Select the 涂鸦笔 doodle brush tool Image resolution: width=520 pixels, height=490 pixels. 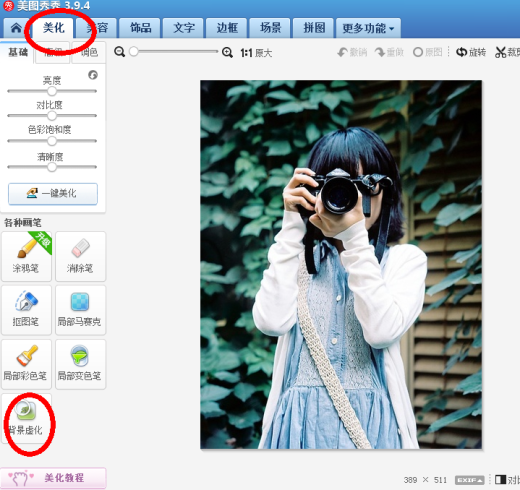click(x=26, y=256)
